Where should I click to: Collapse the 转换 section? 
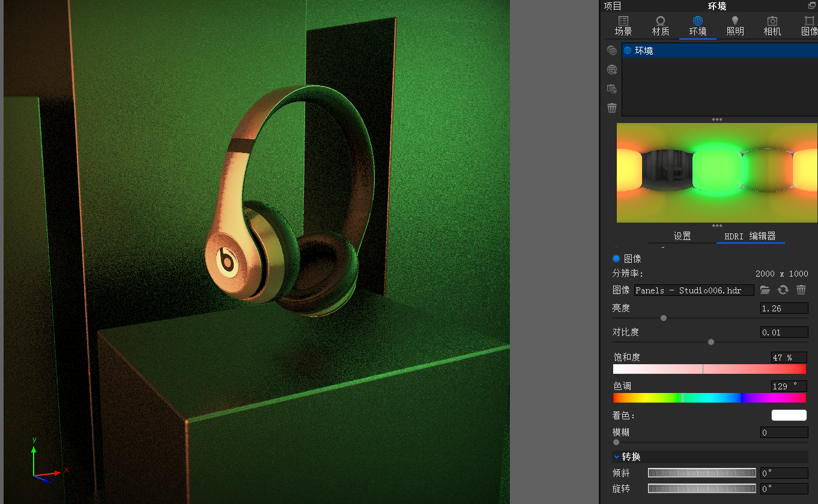(616, 457)
